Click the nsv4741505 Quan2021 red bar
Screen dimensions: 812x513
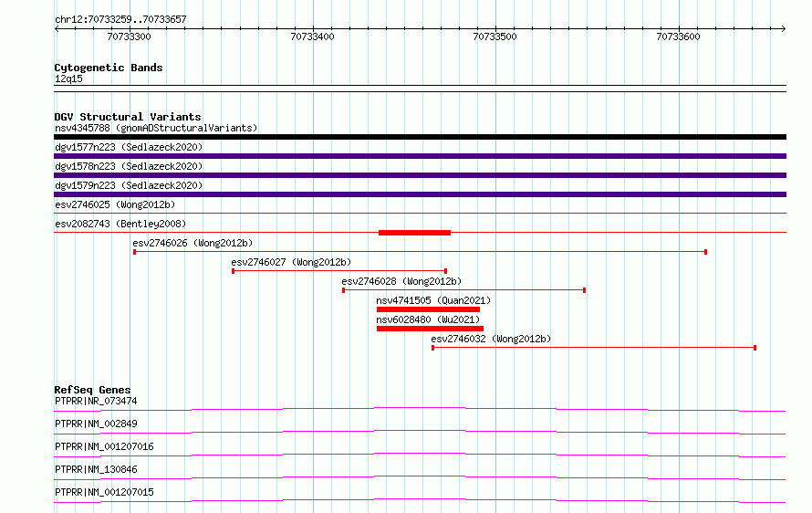[428, 309]
